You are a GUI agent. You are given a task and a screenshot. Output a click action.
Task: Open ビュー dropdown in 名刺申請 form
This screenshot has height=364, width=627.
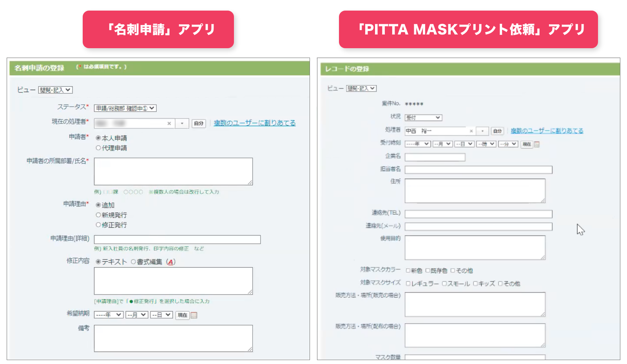[x=55, y=90]
